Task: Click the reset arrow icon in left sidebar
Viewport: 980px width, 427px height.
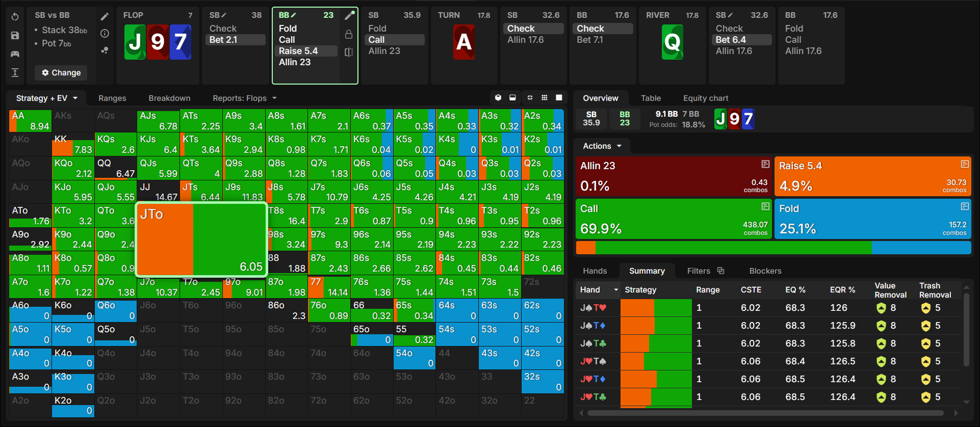Action: click(x=15, y=17)
